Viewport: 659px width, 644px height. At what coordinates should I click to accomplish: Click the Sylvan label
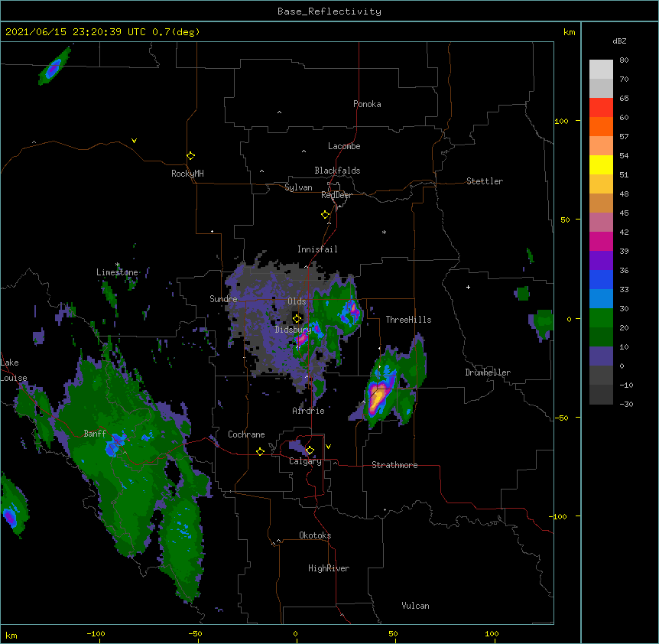click(x=298, y=187)
